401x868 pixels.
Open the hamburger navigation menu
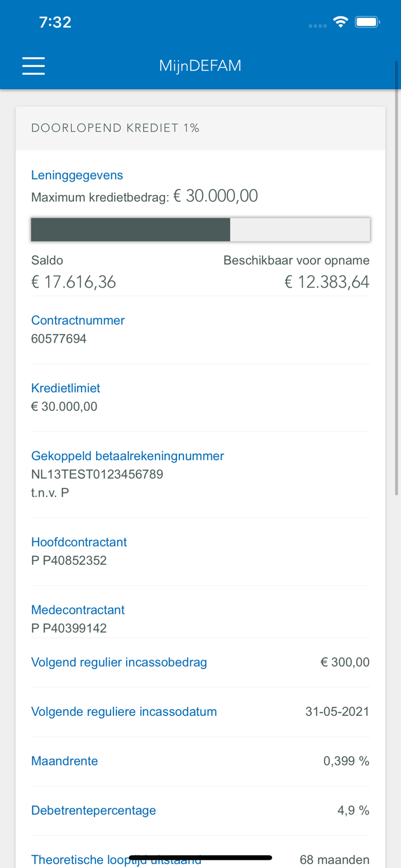tap(33, 65)
